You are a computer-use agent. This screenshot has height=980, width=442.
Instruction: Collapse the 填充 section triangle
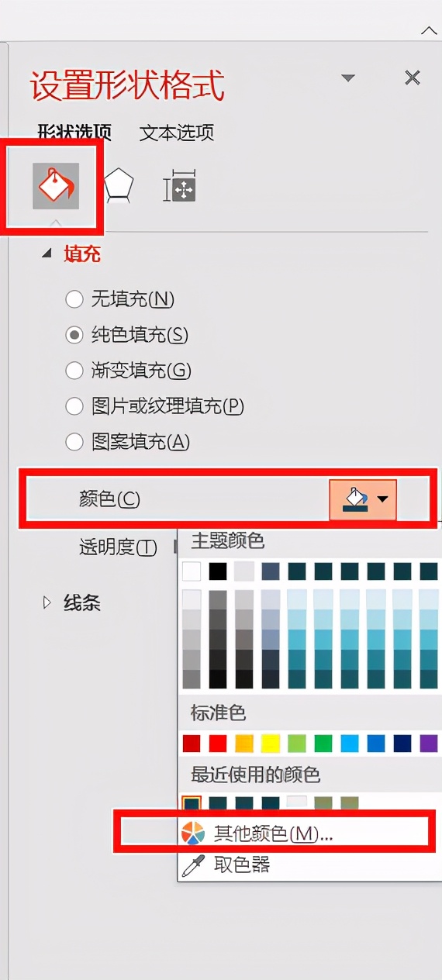click(49, 254)
